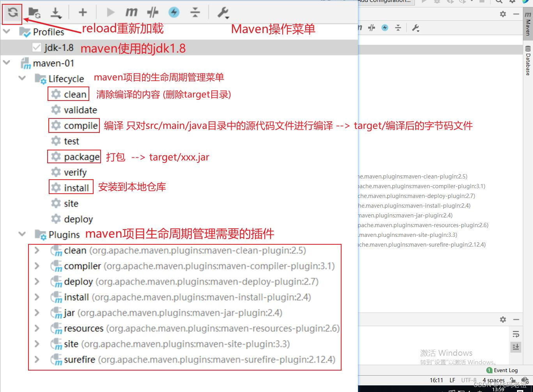The image size is (533, 392).
Task: Run the selected Maven goal
Action: click(110, 12)
